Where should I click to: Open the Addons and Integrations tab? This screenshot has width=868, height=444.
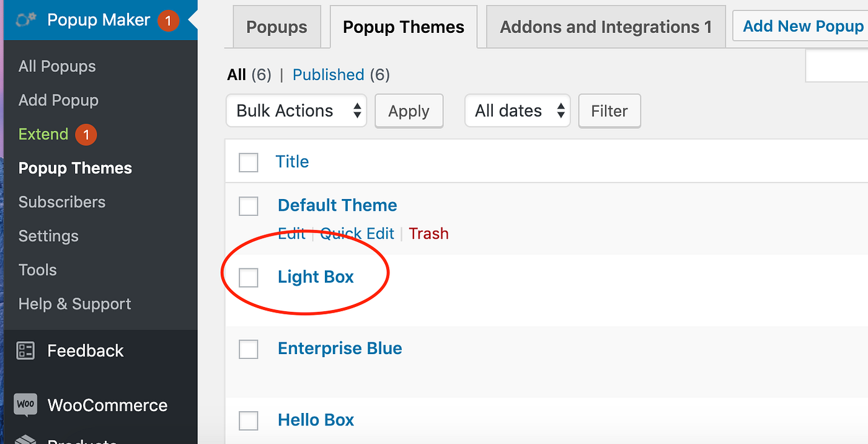(606, 27)
